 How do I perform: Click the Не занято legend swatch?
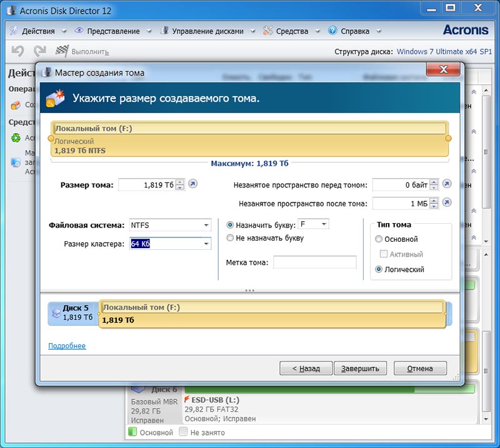click(x=183, y=432)
